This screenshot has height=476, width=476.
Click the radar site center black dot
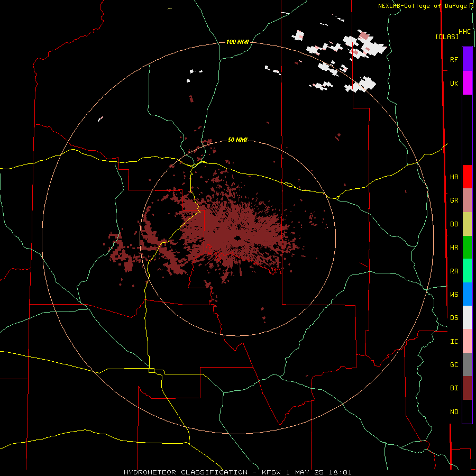tap(237, 238)
